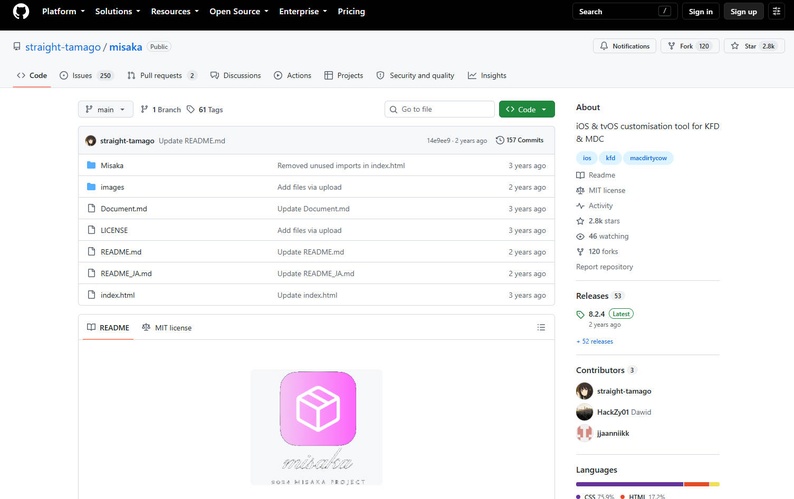Click the misaka logo image

tap(316, 428)
